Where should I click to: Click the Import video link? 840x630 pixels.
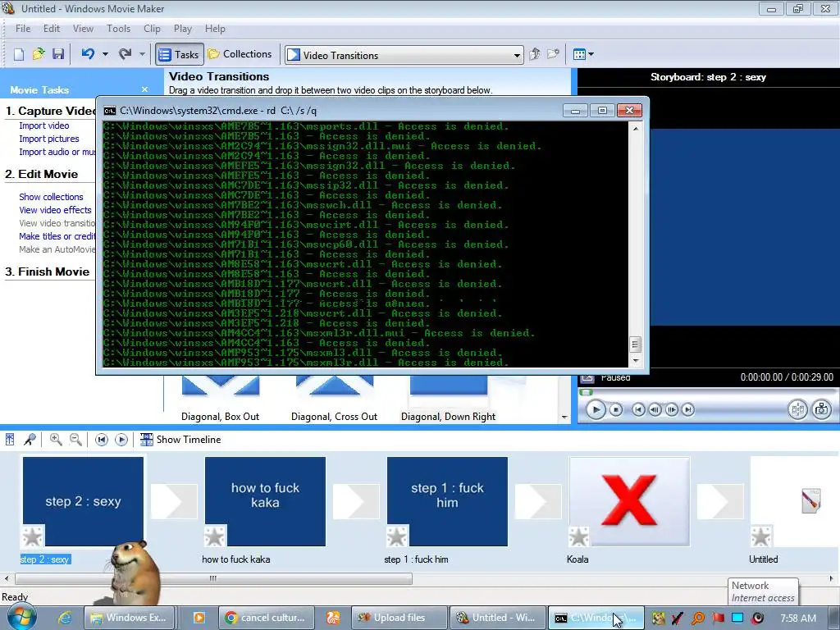pyautogui.click(x=44, y=126)
